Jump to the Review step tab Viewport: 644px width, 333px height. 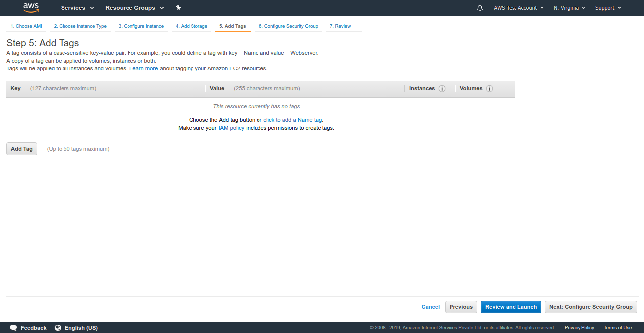[x=340, y=26]
